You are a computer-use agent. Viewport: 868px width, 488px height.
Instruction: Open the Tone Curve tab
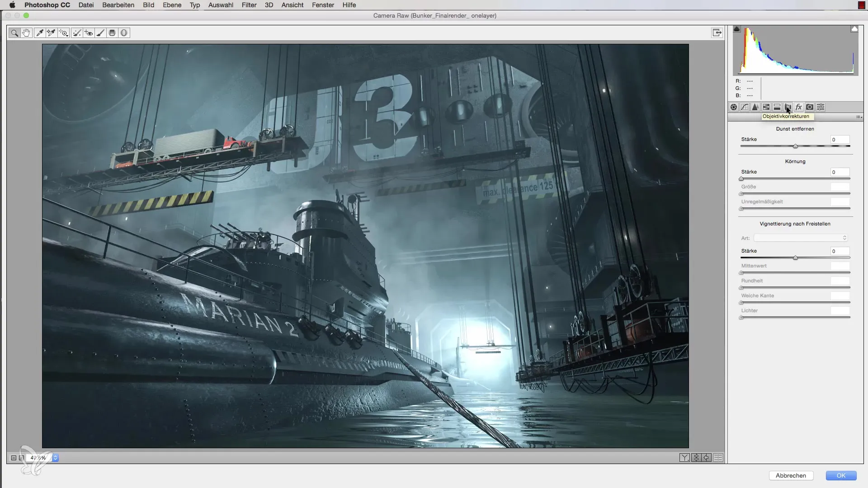pos(745,107)
